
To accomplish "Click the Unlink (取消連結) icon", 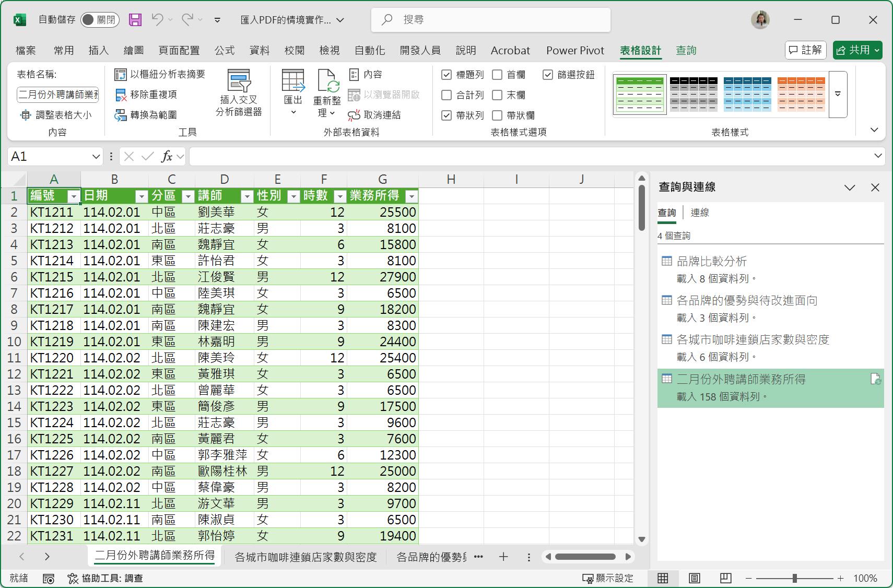I will tap(354, 115).
